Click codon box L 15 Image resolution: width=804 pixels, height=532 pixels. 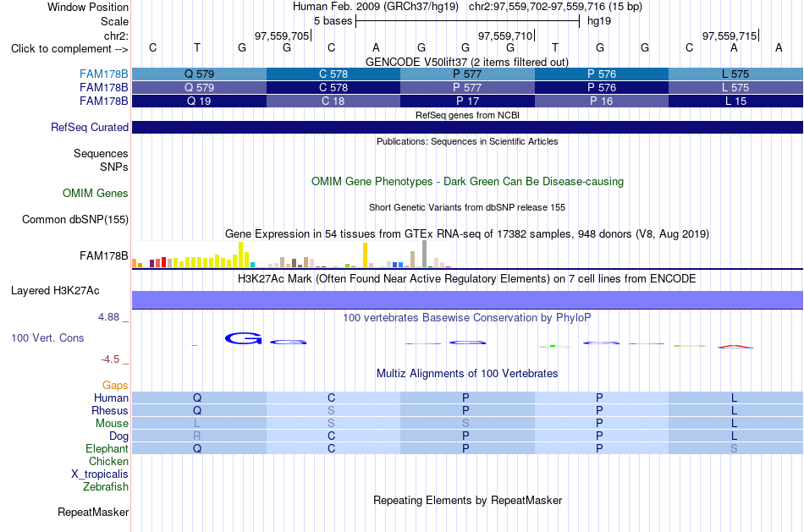click(x=735, y=101)
